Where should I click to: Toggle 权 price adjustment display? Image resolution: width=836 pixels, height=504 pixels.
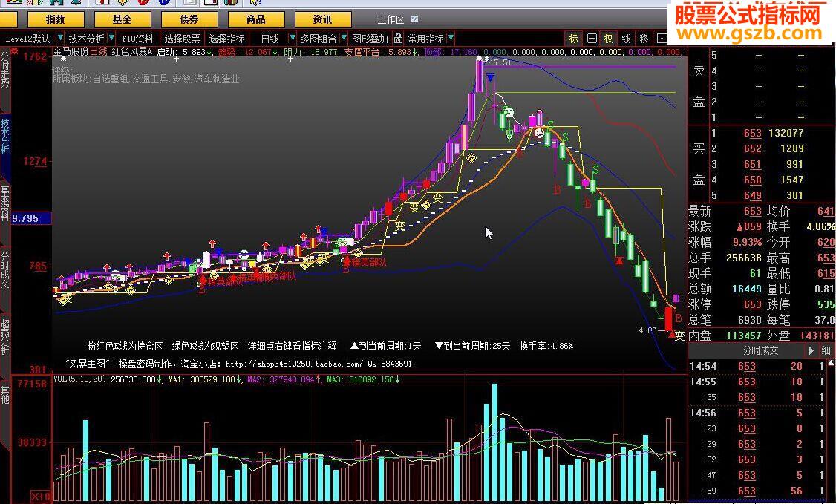[609, 39]
